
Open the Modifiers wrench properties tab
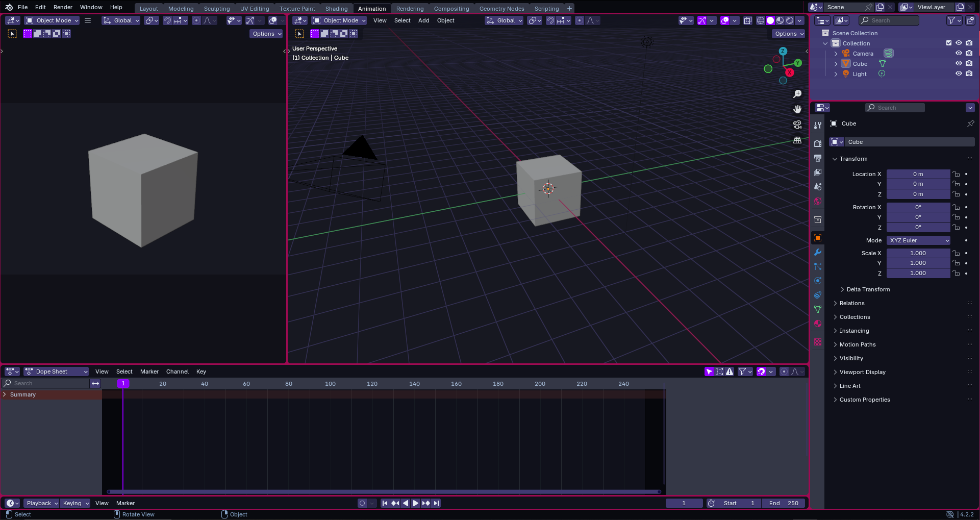(818, 252)
